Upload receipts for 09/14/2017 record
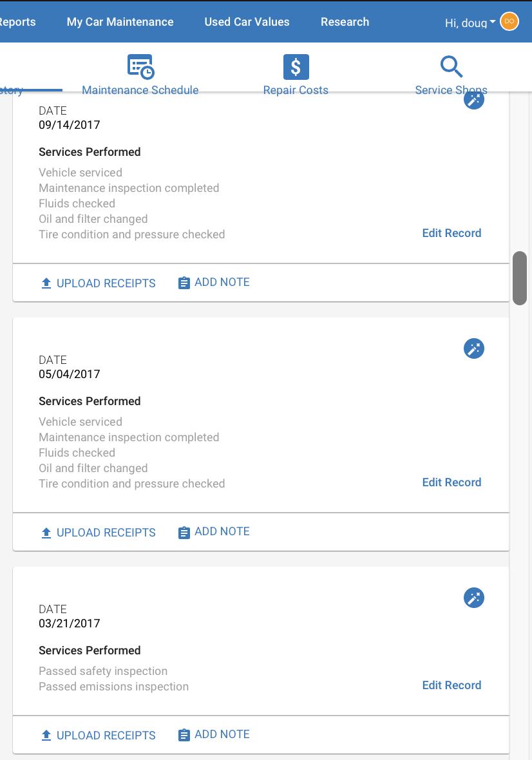532x760 pixels. [99, 283]
